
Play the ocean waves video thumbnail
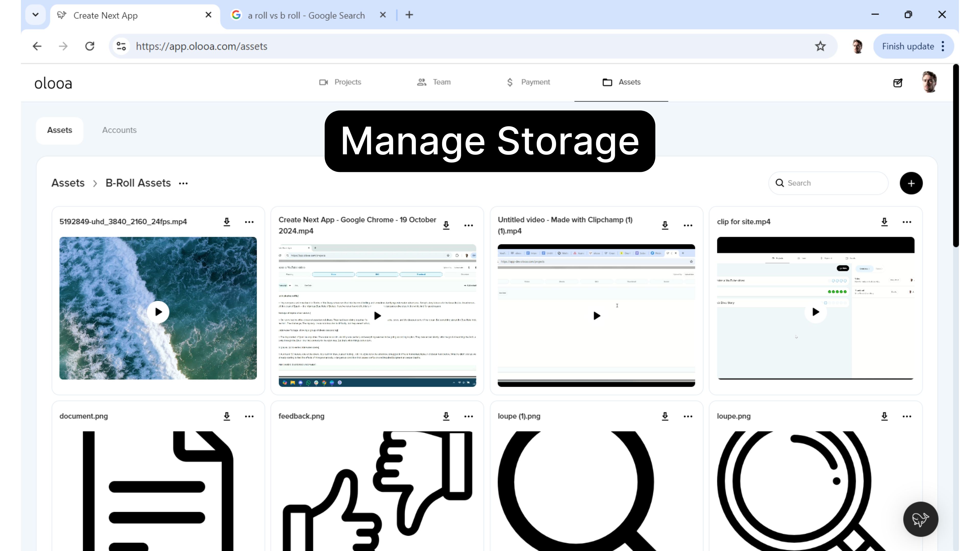coord(158,312)
